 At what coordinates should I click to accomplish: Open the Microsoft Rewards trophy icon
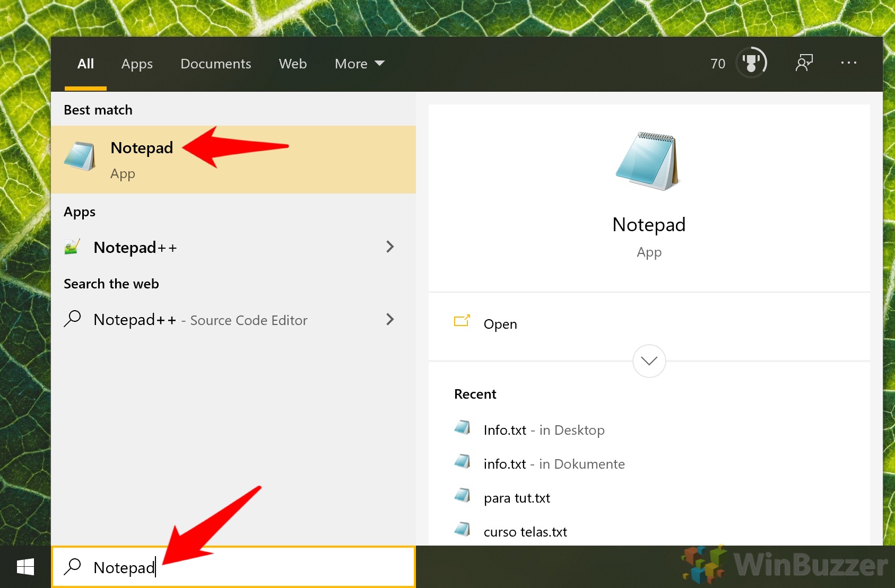tap(751, 63)
